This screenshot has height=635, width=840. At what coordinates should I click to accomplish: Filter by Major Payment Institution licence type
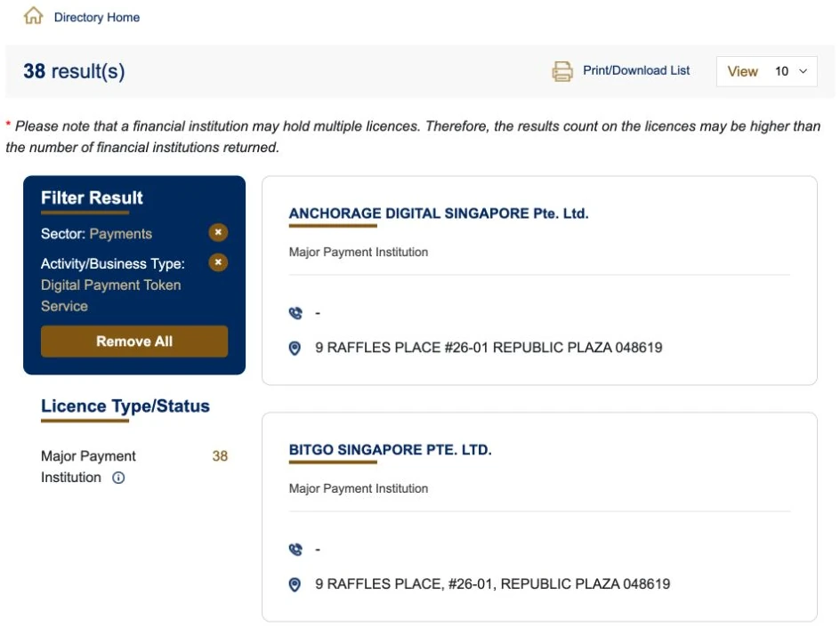pos(88,466)
